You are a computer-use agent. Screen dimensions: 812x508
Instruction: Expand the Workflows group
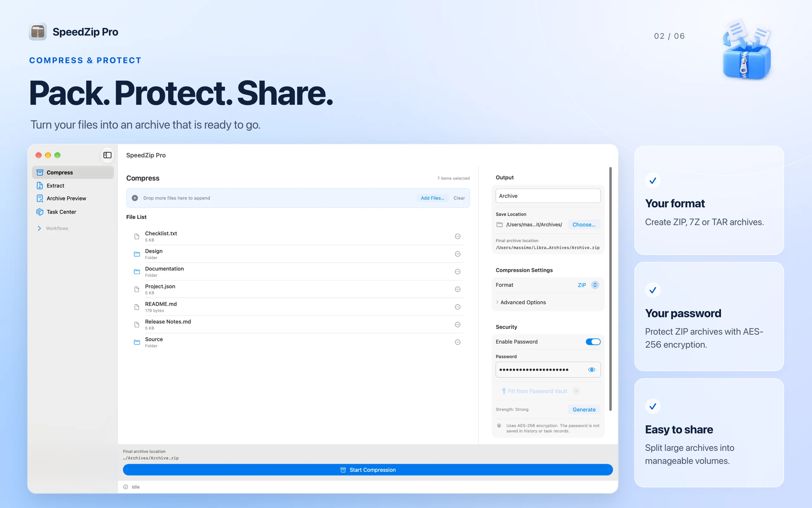click(x=39, y=228)
